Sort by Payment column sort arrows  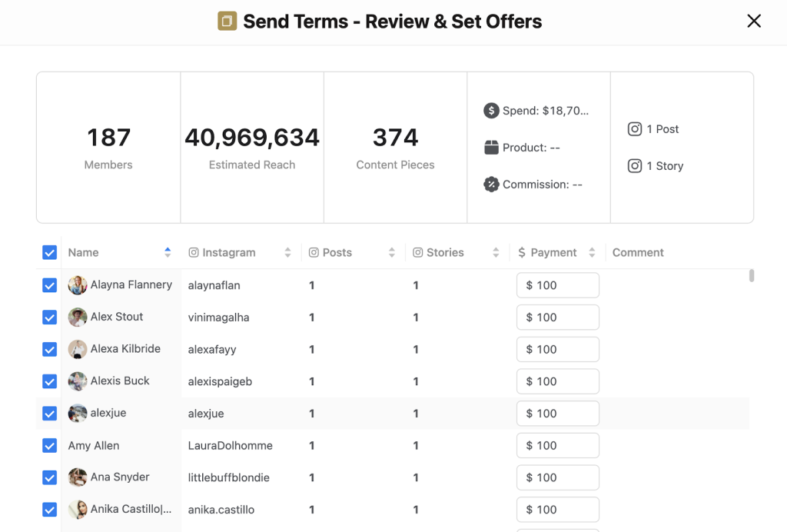pos(593,252)
